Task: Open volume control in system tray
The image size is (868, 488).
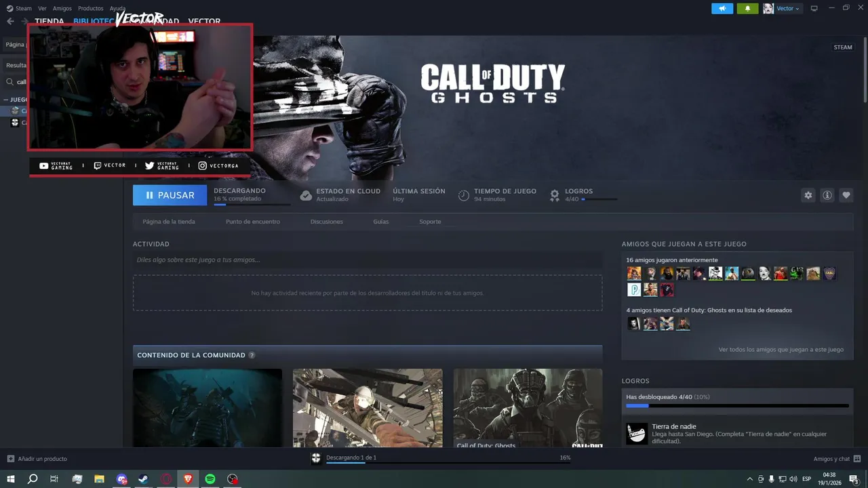Action: click(x=793, y=479)
